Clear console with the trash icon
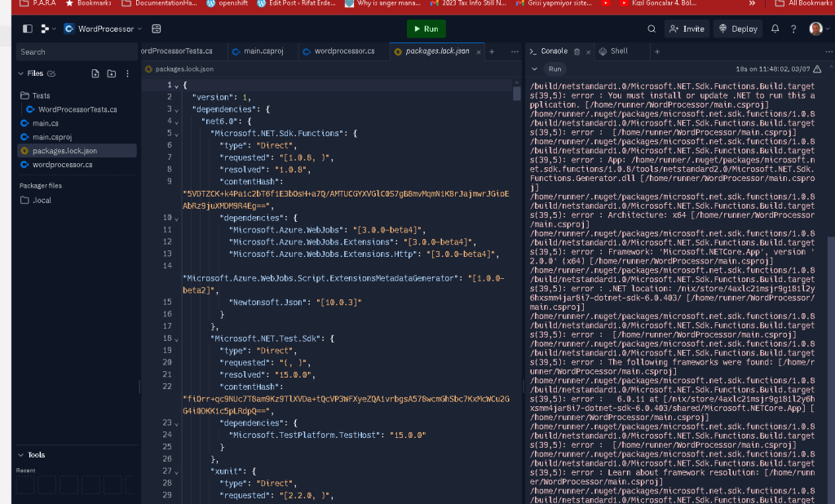 click(x=577, y=51)
